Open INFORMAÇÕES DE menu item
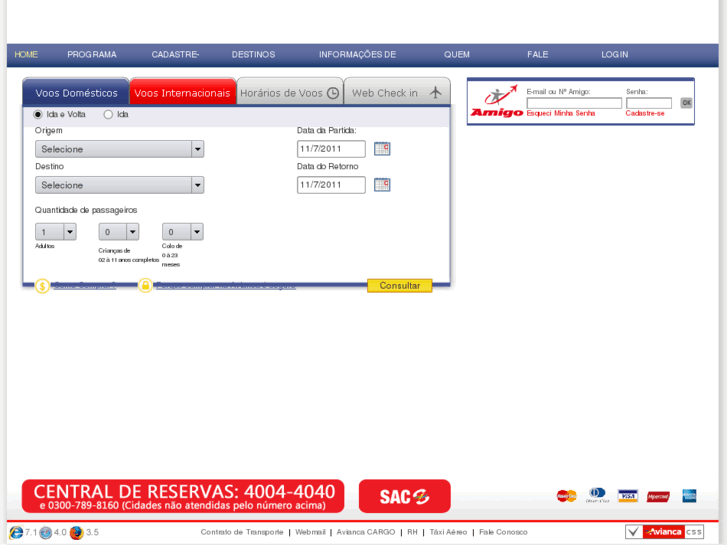The image size is (727, 545). [357, 55]
